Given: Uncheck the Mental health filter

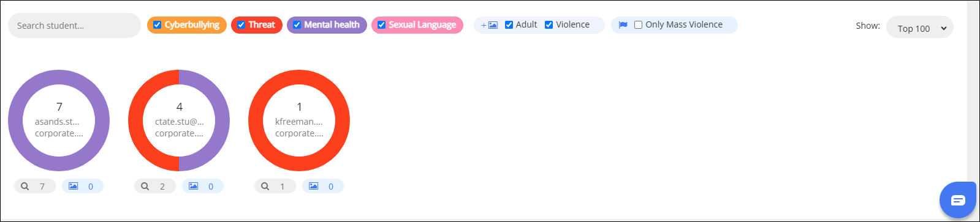Looking at the screenshot, I should 297,25.
